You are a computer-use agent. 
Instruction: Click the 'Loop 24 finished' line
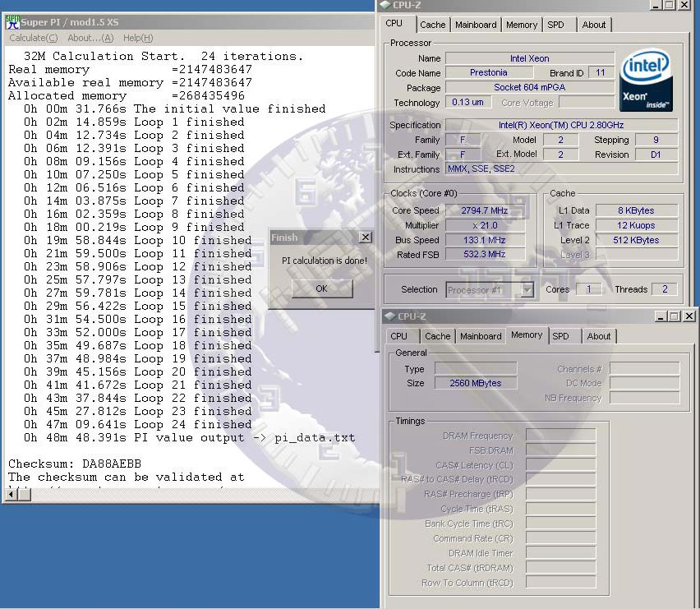[137, 424]
